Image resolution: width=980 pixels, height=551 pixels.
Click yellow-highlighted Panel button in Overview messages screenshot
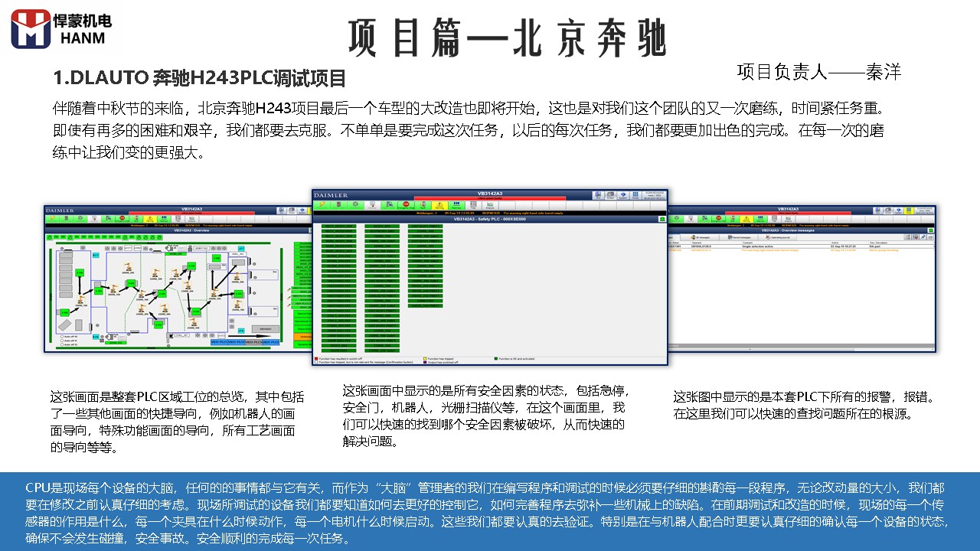[x=909, y=210]
